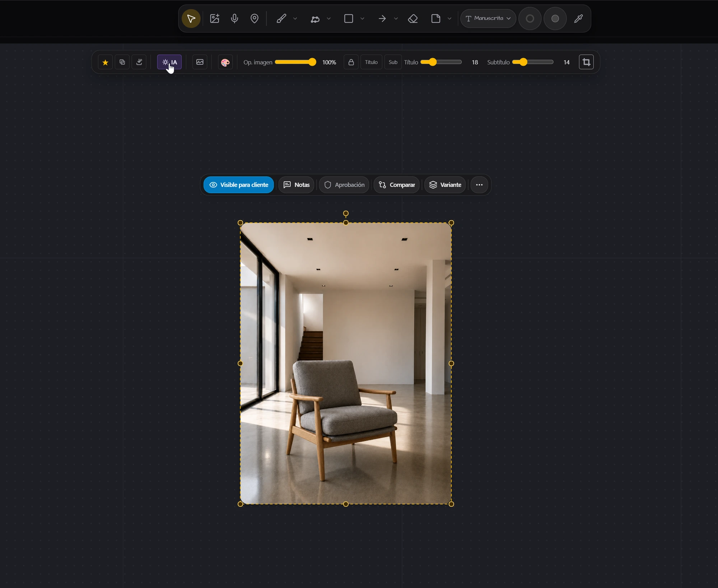This screenshot has width=718, height=588.
Task: Click the 100% opacity value
Action: tap(329, 62)
